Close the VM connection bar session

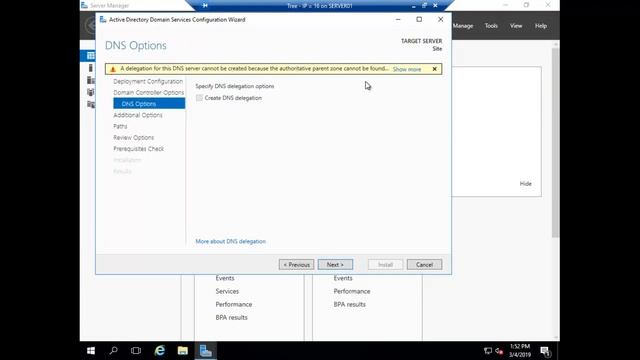pos(435,6)
